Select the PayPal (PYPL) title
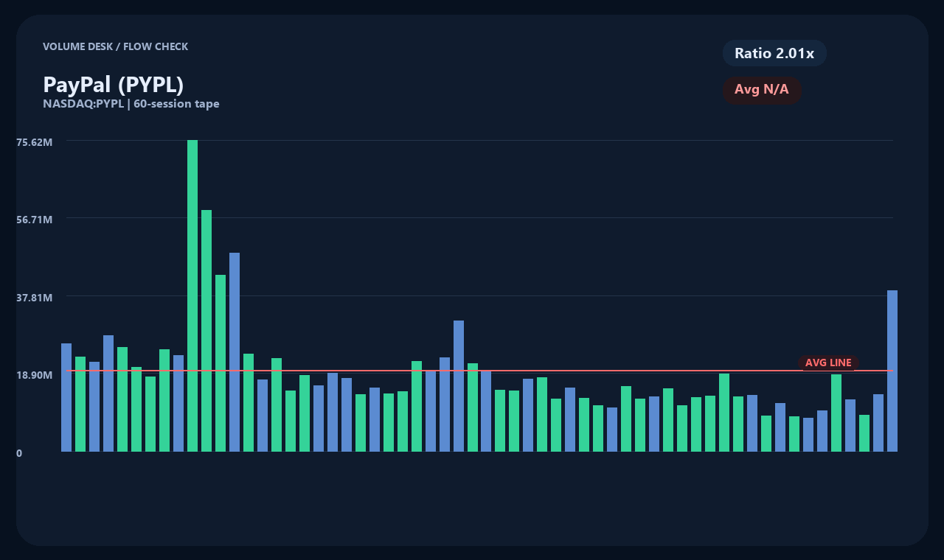The image size is (944, 560). pyautogui.click(x=114, y=85)
